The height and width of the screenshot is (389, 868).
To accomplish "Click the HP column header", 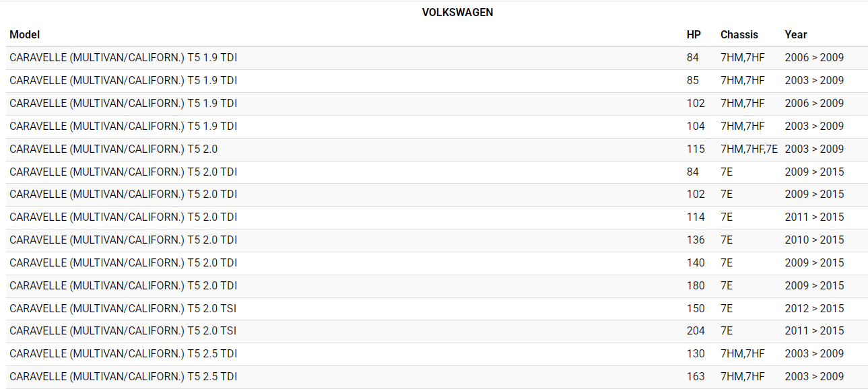I will coord(694,35).
